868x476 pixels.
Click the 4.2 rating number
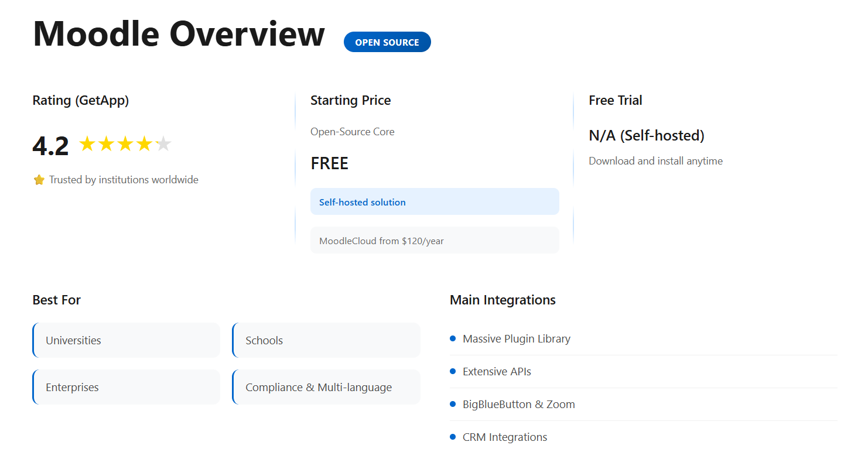pyautogui.click(x=50, y=146)
